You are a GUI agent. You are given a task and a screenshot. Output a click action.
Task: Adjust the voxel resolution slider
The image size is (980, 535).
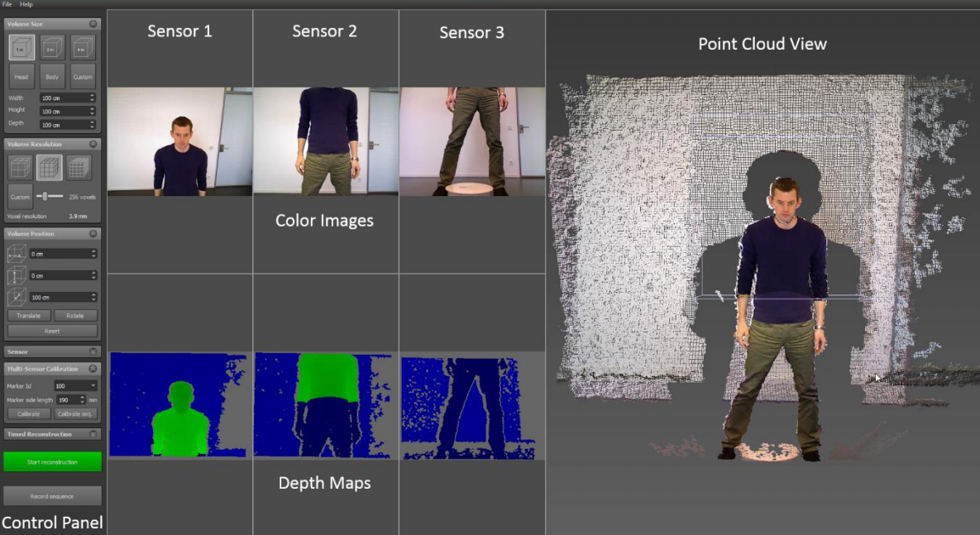(x=45, y=196)
